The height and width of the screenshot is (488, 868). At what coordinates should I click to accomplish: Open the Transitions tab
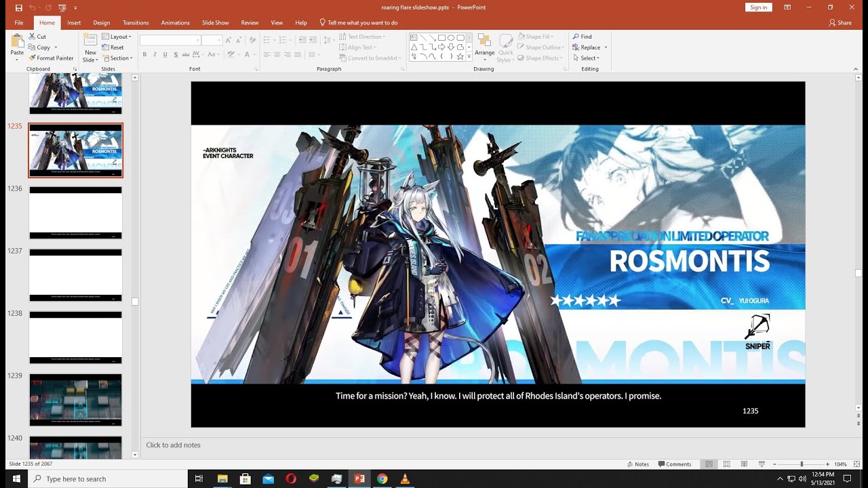point(136,22)
